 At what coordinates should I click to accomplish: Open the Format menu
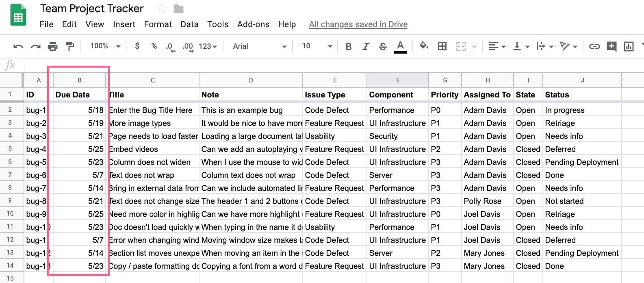(158, 24)
